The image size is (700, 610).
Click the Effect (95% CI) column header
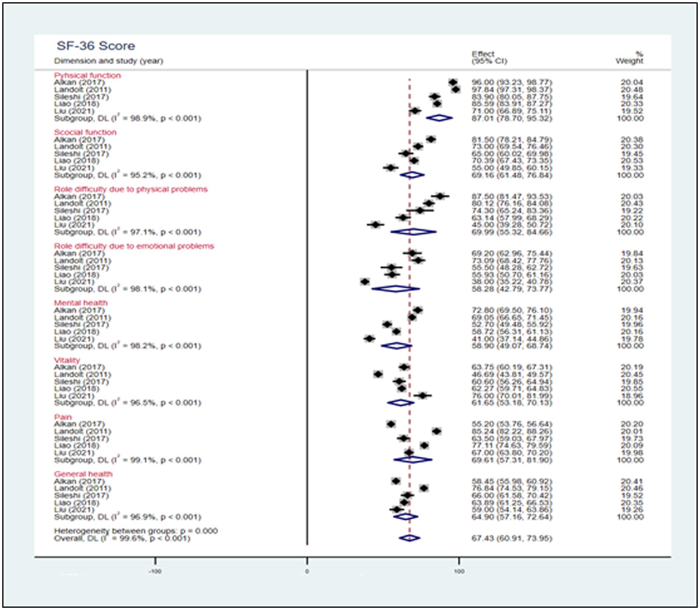click(489, 57)
